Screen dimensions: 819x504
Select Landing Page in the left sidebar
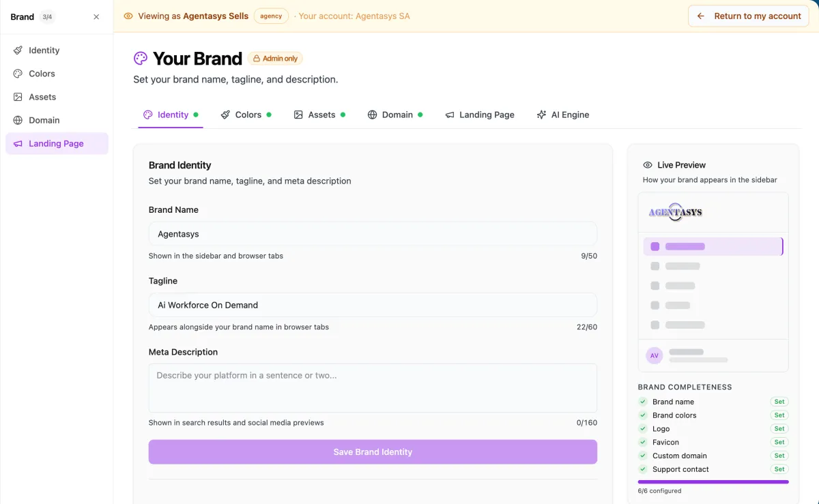tap(57, 143)
